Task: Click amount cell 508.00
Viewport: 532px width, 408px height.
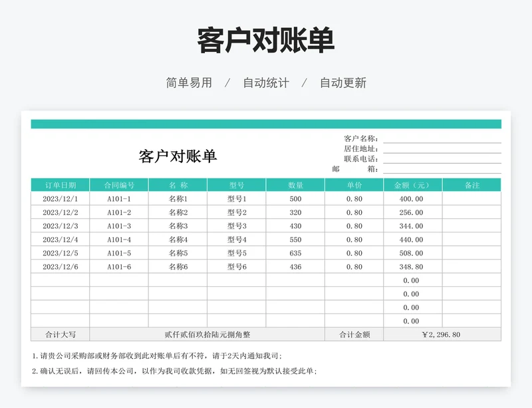Action: [413, 253]
